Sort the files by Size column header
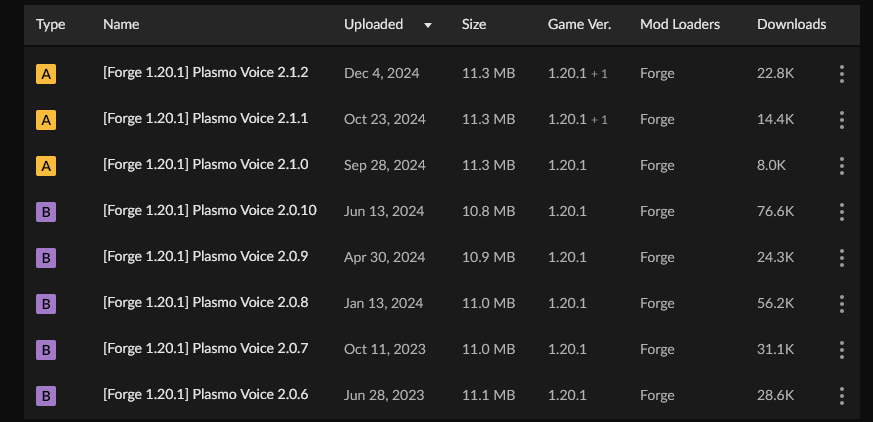 [474, 24]
